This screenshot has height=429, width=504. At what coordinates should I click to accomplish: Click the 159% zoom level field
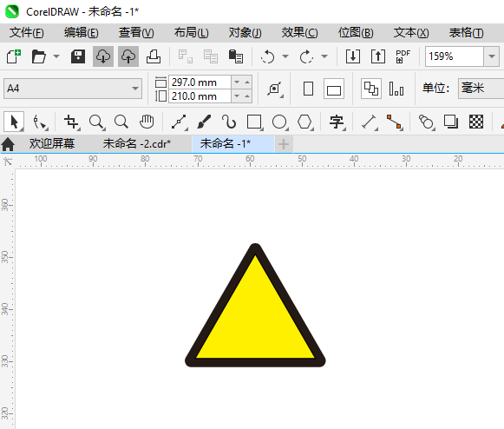455,56
